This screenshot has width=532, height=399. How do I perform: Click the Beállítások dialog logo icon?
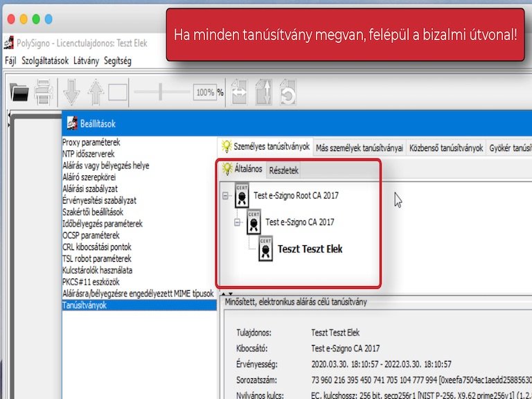coord(72,123)
